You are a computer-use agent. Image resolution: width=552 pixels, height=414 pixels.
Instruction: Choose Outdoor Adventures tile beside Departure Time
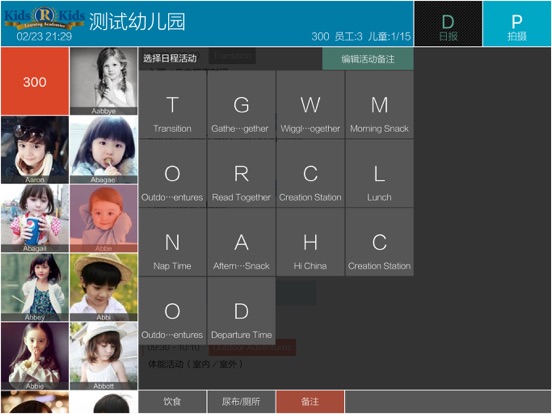pyautogui.click(x=172, y=310)
